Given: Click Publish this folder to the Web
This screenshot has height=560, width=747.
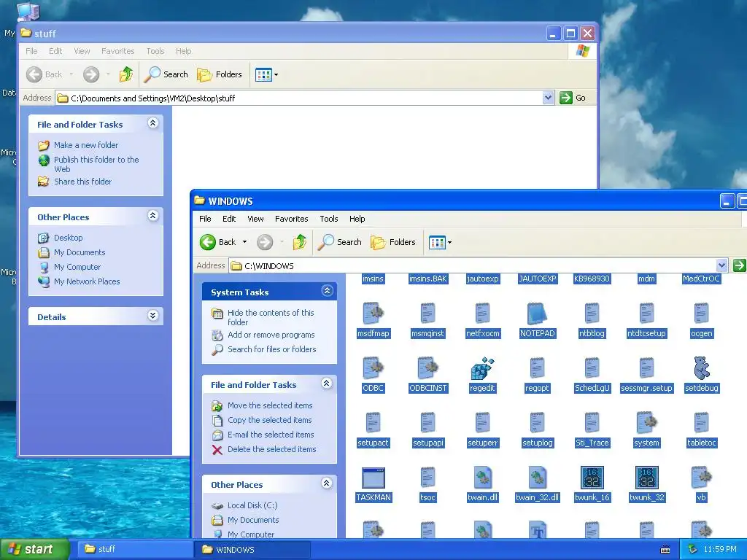Looking at the screenshot, I should (x=96, y=164).
